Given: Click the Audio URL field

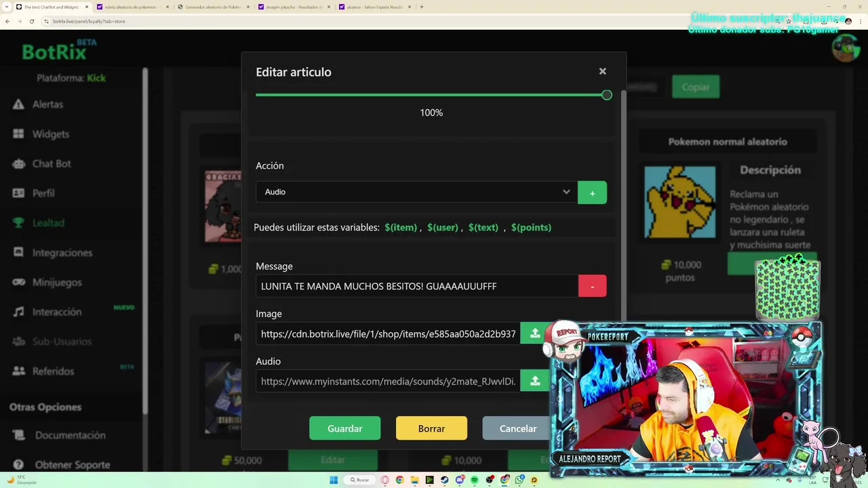Looking at the screenshot, I should click(x=388, y=381).
